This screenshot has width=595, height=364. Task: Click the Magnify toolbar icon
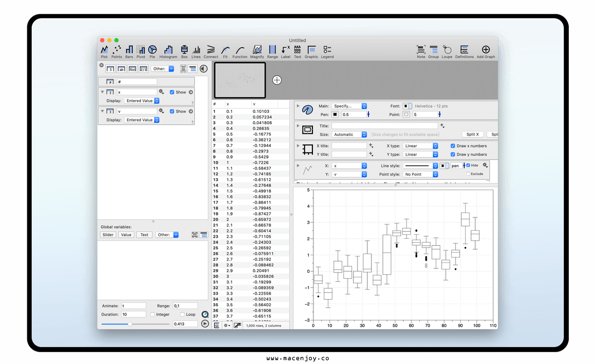257,51
